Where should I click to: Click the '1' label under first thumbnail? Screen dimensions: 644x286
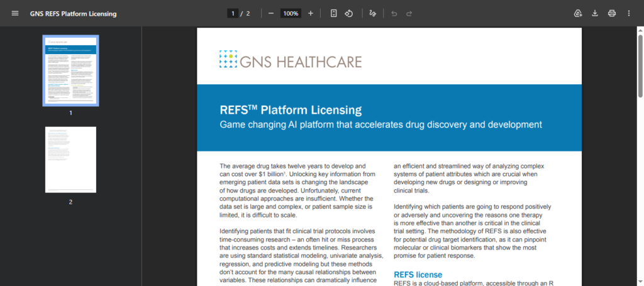(70, 113)
